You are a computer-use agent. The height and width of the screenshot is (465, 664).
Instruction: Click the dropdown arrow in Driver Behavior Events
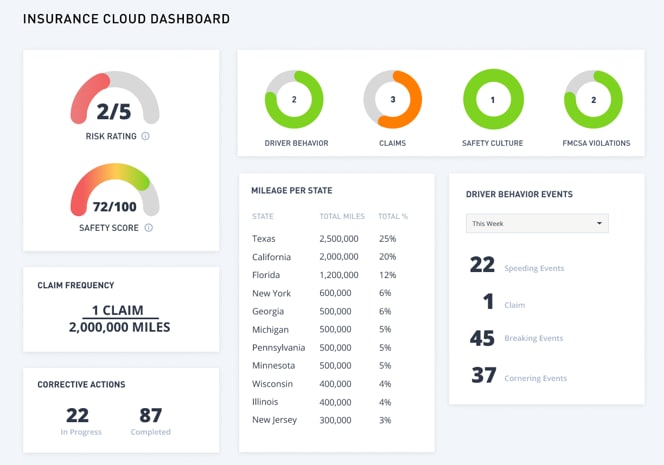click(599, 224)
